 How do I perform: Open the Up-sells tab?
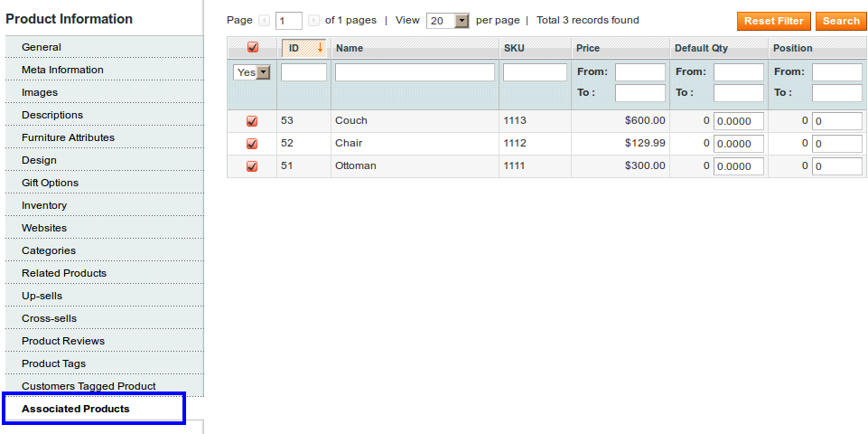pos(105,296)
